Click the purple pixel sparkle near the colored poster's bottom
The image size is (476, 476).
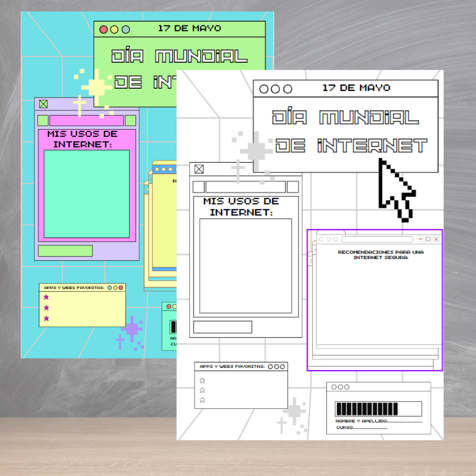point(132,329)
